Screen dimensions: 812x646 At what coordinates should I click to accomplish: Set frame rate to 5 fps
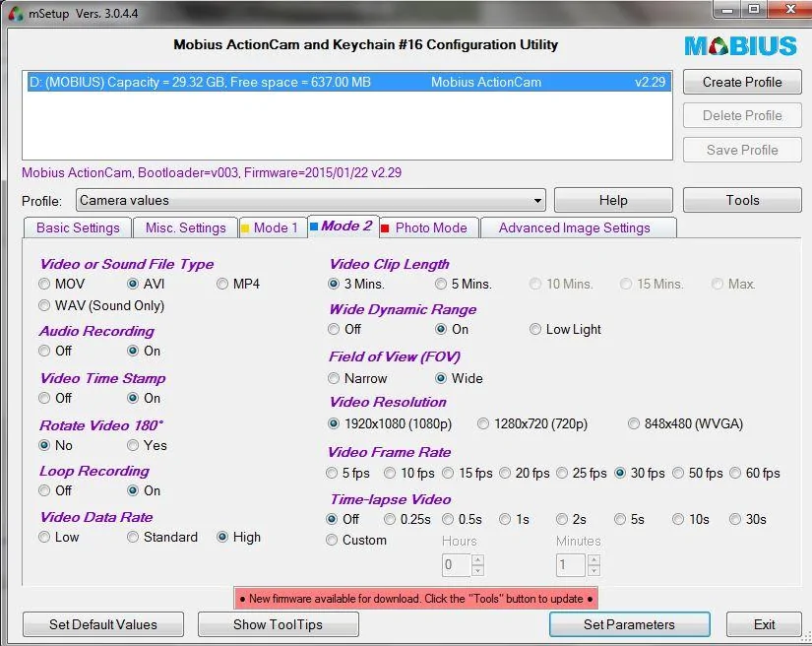pos(348,473)
